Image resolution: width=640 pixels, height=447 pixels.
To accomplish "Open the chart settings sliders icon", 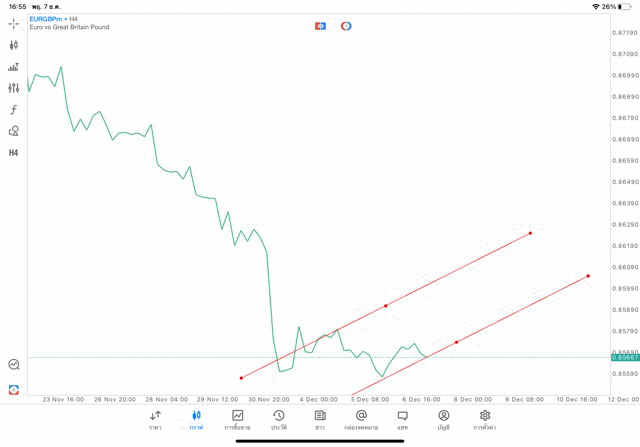I will point(14,88).
